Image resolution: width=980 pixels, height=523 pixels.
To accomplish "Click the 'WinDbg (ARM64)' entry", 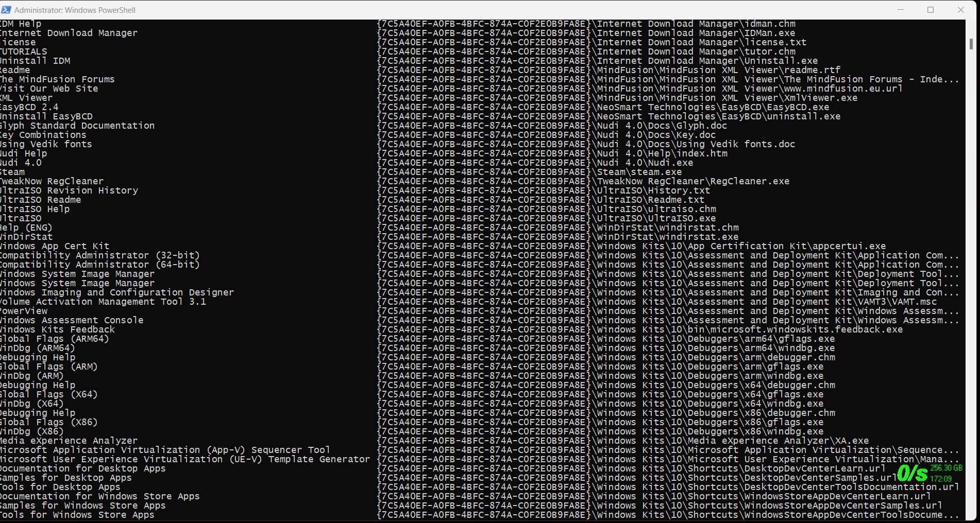I will (38, 348).
